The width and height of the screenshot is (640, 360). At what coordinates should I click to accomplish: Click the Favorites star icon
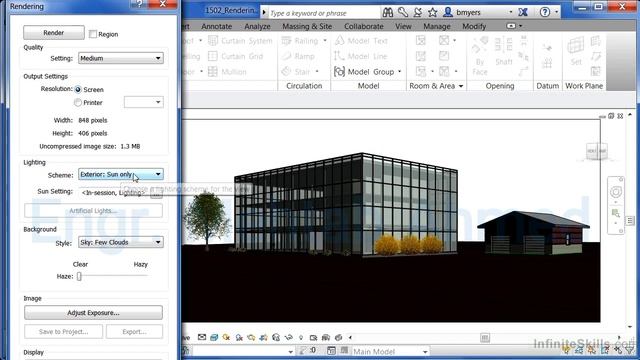[433, 12]
